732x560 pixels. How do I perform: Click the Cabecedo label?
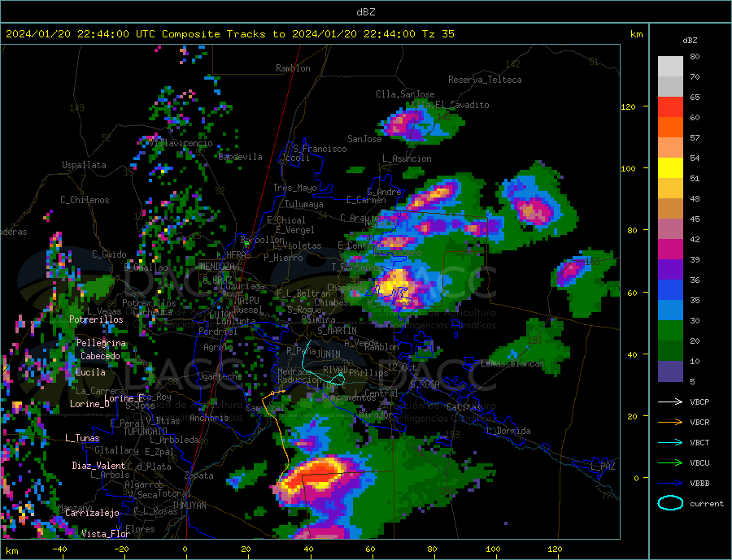[100, 356]
